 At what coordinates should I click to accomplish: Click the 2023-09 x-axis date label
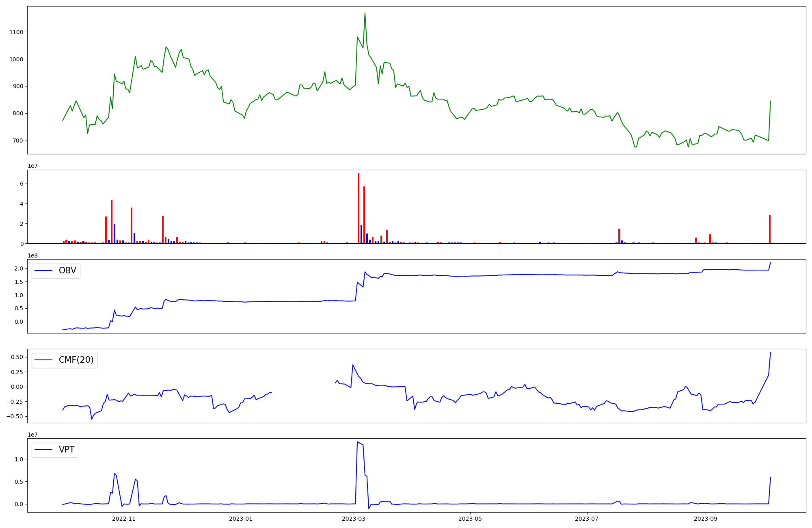click(706, 519)
